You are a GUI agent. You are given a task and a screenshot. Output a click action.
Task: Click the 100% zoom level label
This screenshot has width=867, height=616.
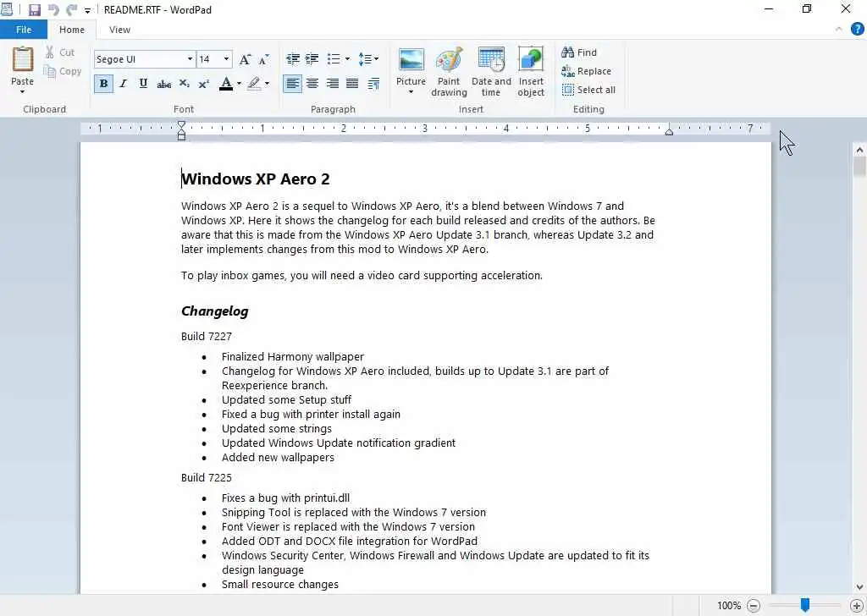pos(729,606)
